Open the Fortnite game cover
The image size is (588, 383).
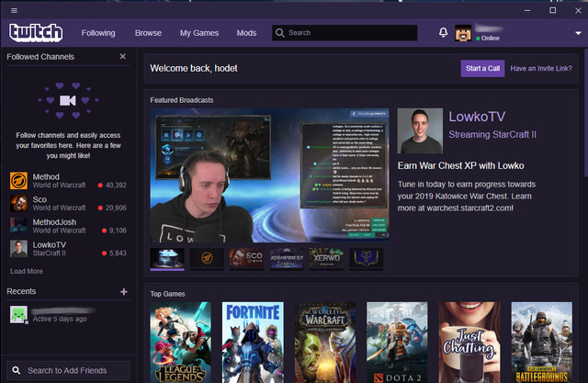(254, 343)
